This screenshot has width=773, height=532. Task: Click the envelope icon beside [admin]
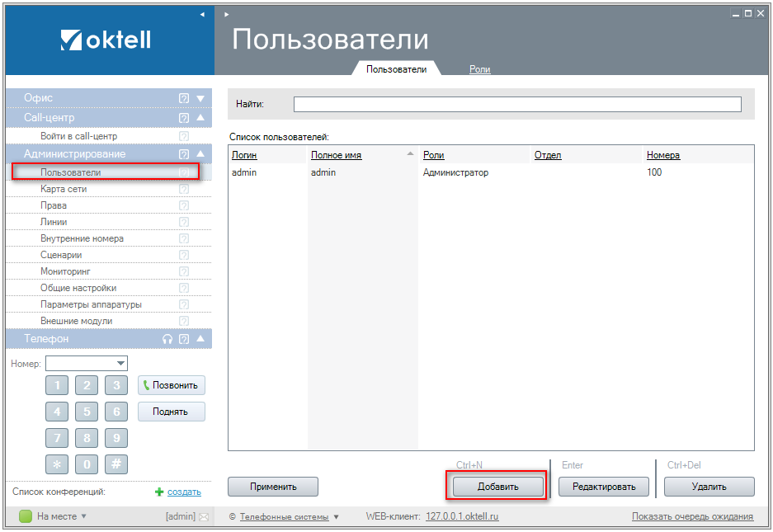204,517
